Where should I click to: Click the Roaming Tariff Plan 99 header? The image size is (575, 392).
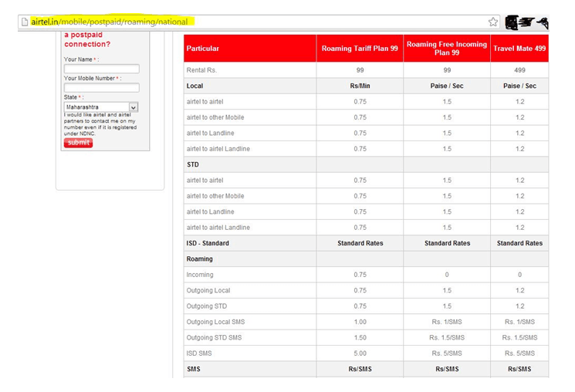pos(360,49)
